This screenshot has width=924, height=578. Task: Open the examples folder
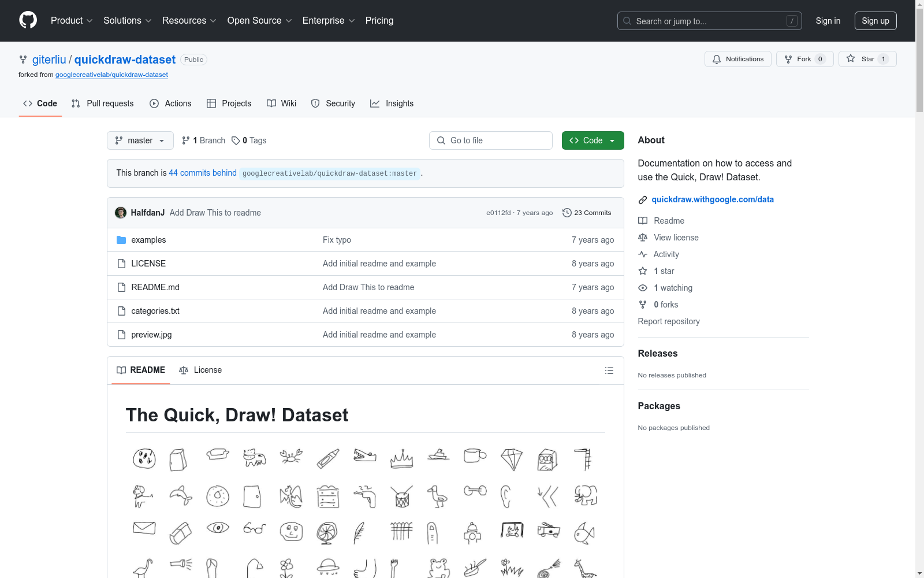coord(148,240)
